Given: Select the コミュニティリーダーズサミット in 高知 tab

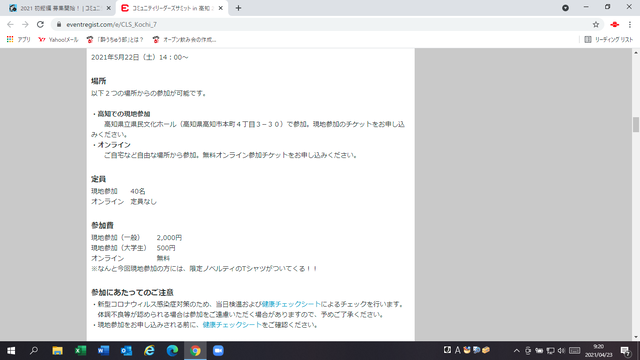Looking at the screenshot, I should click(172, 8).
